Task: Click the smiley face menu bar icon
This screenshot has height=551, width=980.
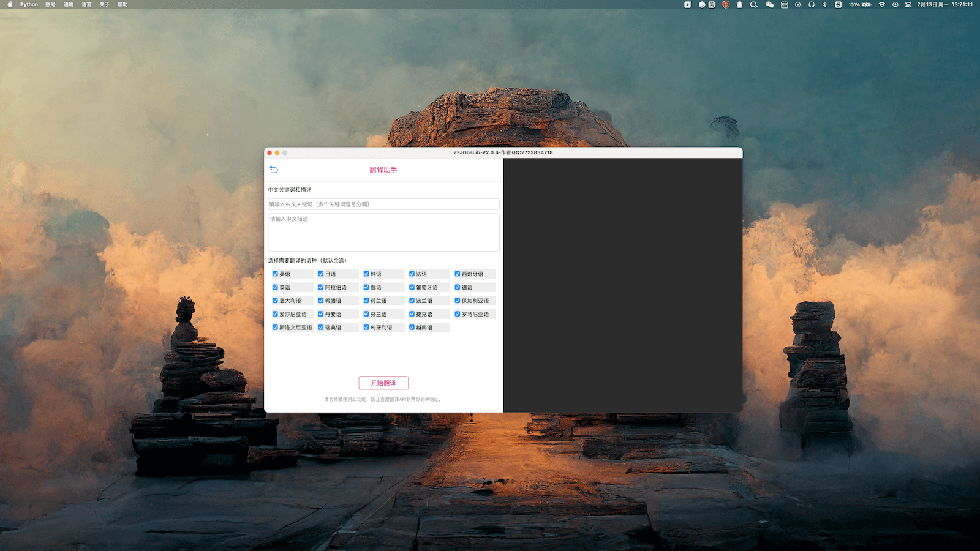Action: (702, 4)
